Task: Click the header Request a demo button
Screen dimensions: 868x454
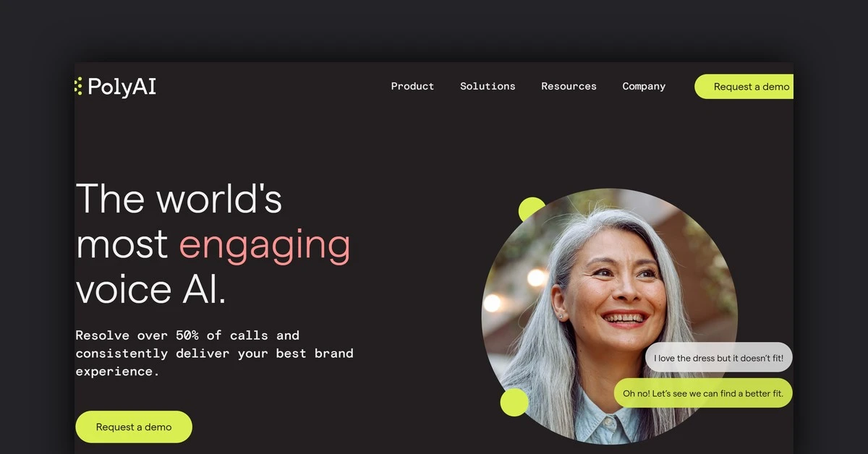Action: coord(744,87)
